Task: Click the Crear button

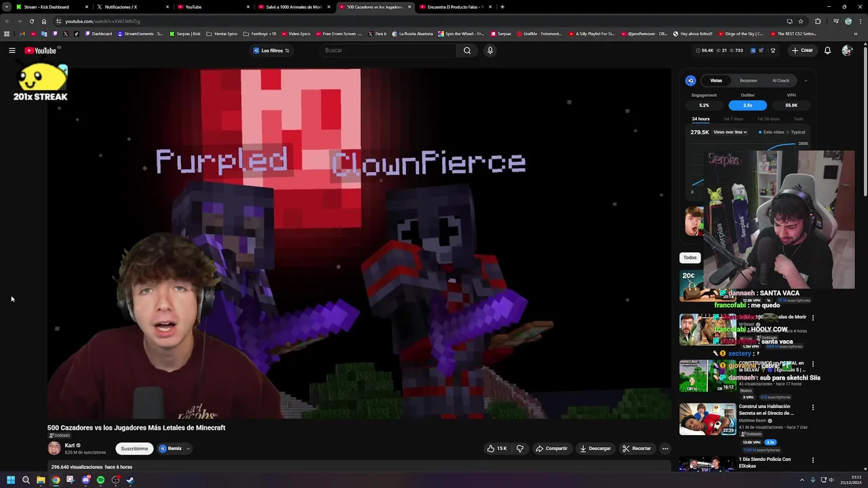Action: [x=802, y=50]
